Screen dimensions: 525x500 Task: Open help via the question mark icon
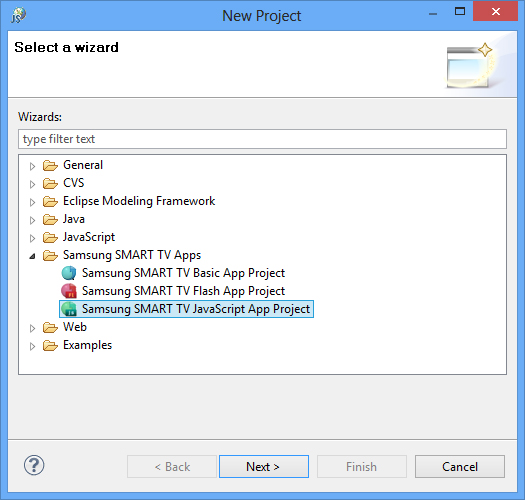click(34, 465)
